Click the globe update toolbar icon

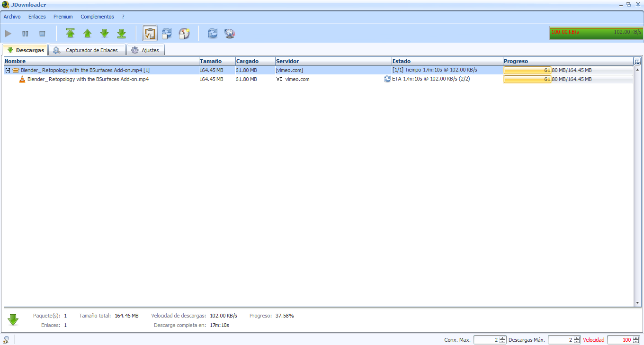230,33
